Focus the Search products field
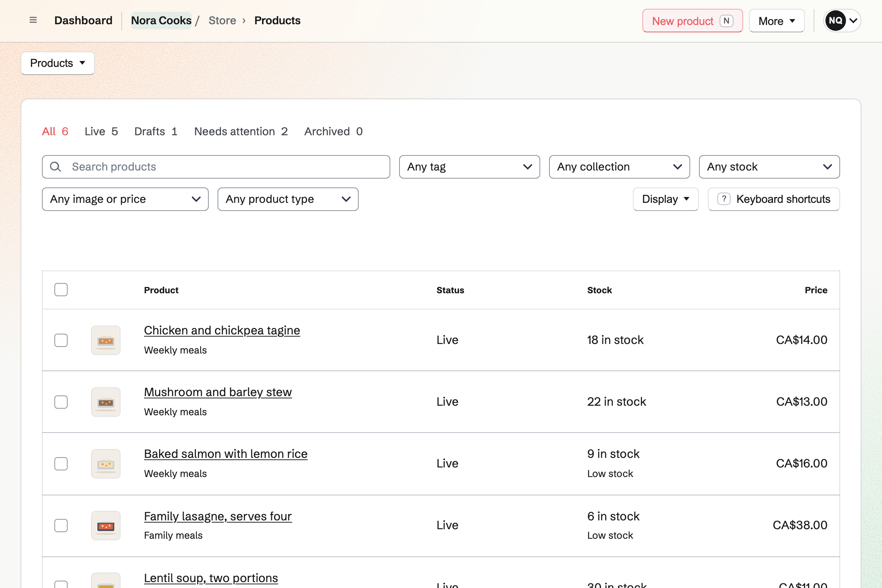 point(216,167)
